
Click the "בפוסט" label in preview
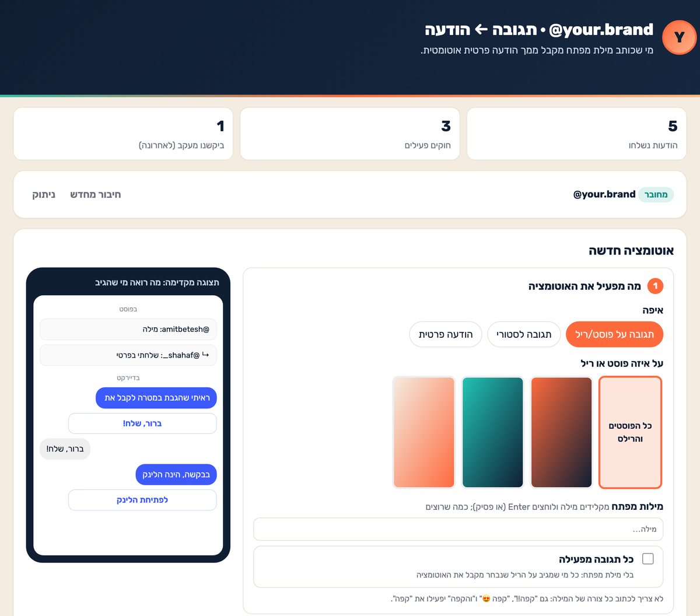pos(128,309)
